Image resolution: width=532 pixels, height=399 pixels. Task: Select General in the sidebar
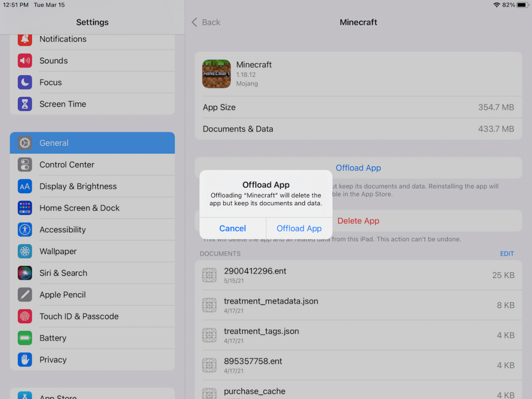(x=92, y=143)
